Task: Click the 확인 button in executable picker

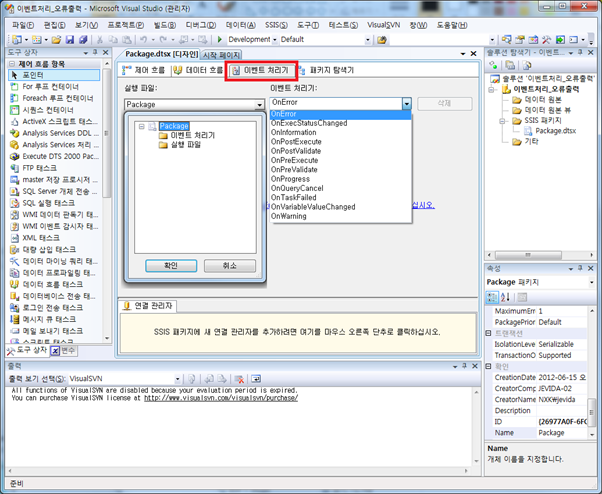Action: 171,266
